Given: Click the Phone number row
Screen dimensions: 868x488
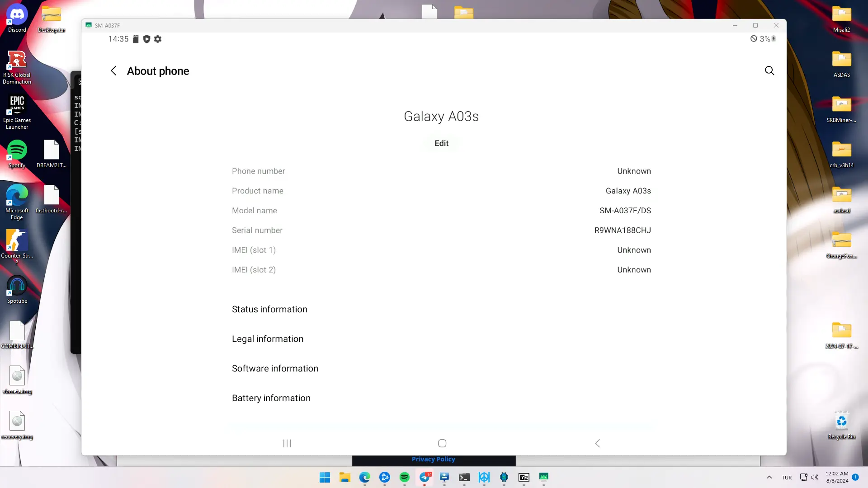Looking at the screenshot, I should (x=441, y=171).
